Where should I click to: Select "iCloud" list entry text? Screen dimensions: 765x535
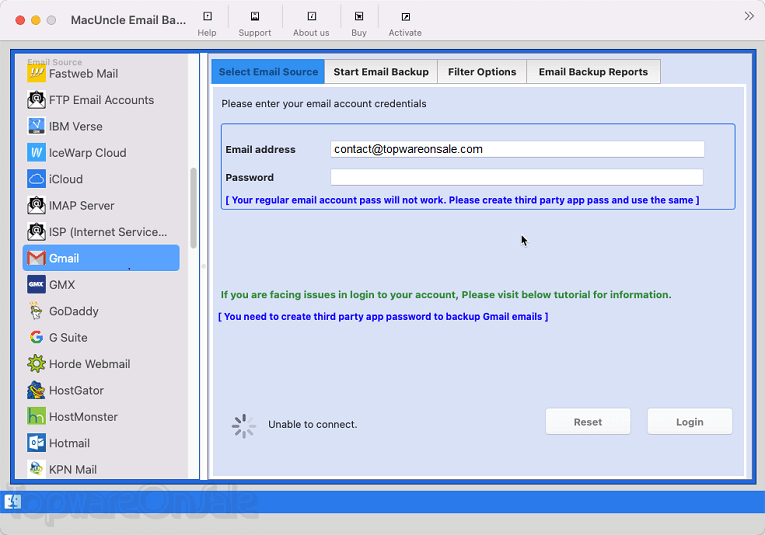(66, 179)
